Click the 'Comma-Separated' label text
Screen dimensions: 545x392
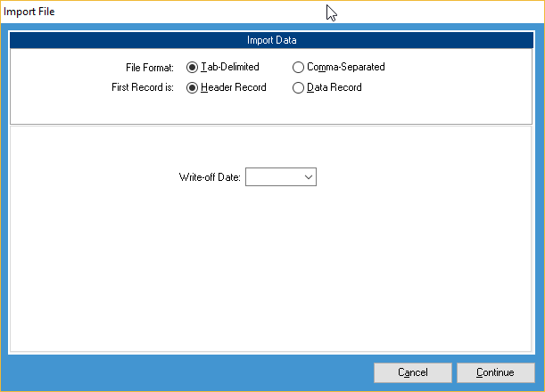click(345, 67)
